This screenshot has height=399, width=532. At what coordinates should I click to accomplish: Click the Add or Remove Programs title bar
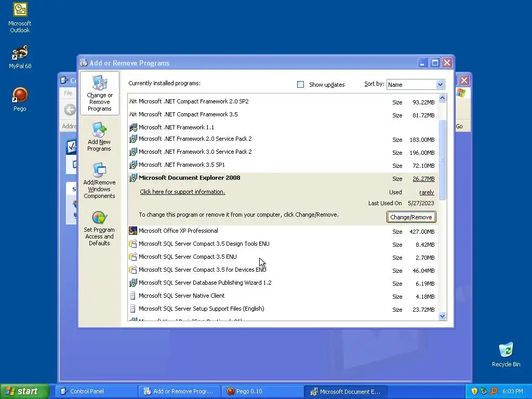248,63
